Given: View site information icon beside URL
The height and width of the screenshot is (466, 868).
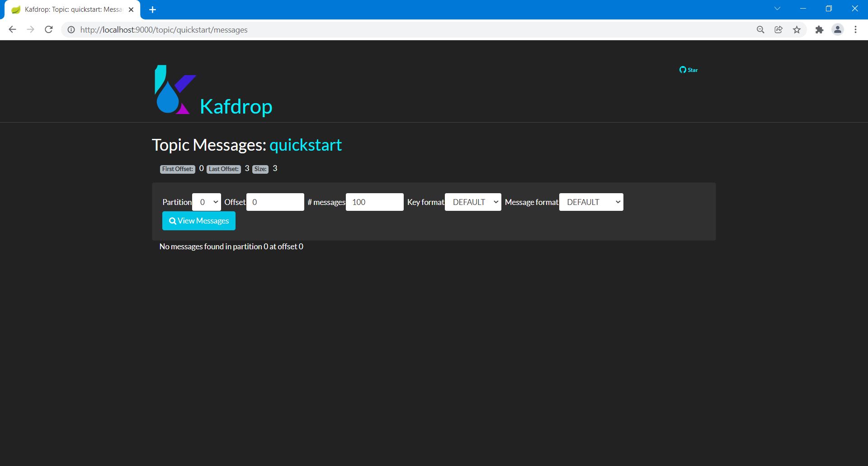Looking at the screenshot, I should tap(71, 30).
